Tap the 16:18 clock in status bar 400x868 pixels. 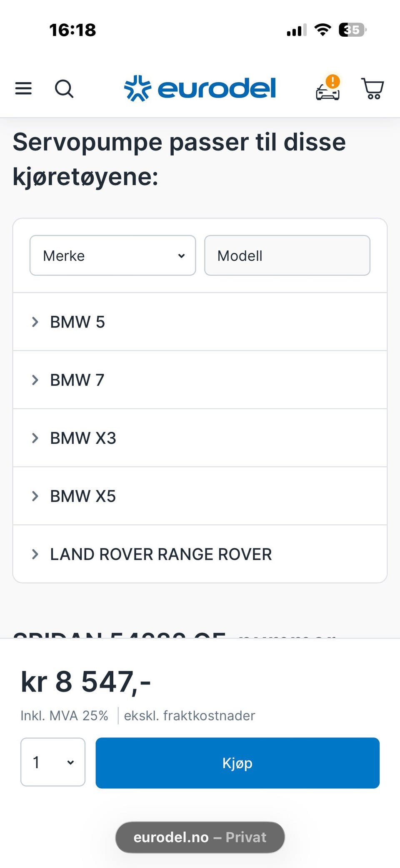tap(72, 30)
